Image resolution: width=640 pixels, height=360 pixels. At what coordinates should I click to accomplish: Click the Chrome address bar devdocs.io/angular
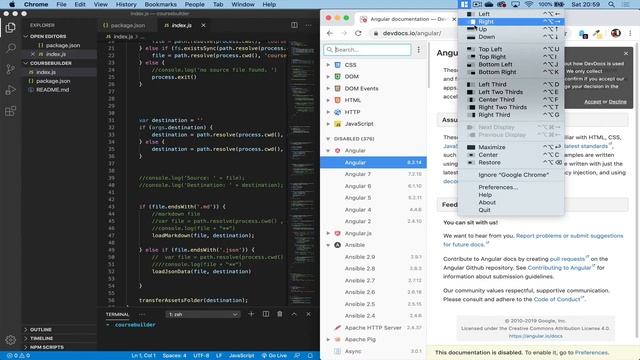[x=411, y=33]
